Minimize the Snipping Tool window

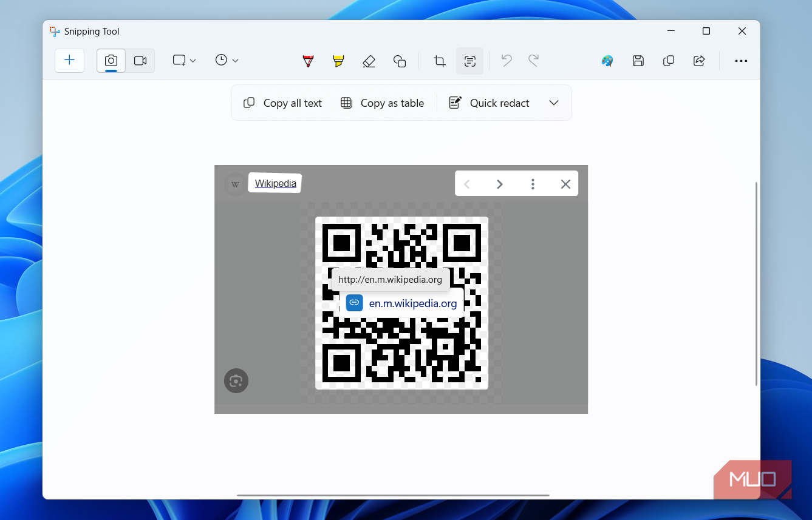point(671,31)
